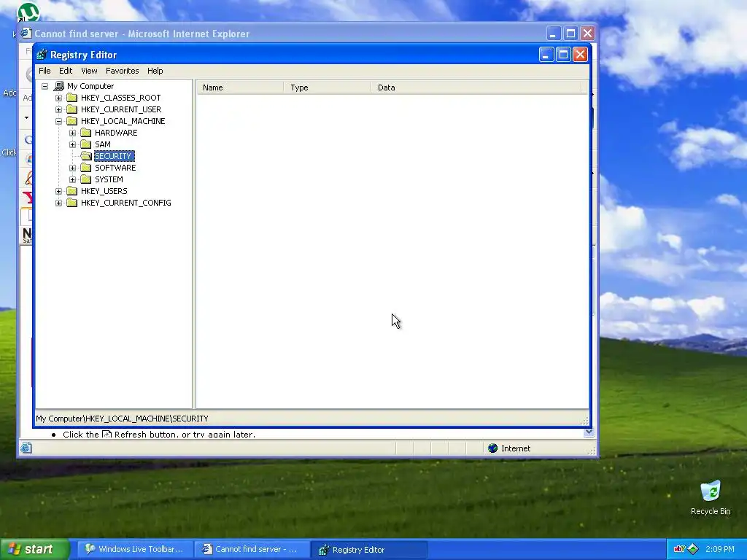The width and height of the screenshot is (747, 560).
Task: Expand the SAM subkey
Action: coord(72,145)
